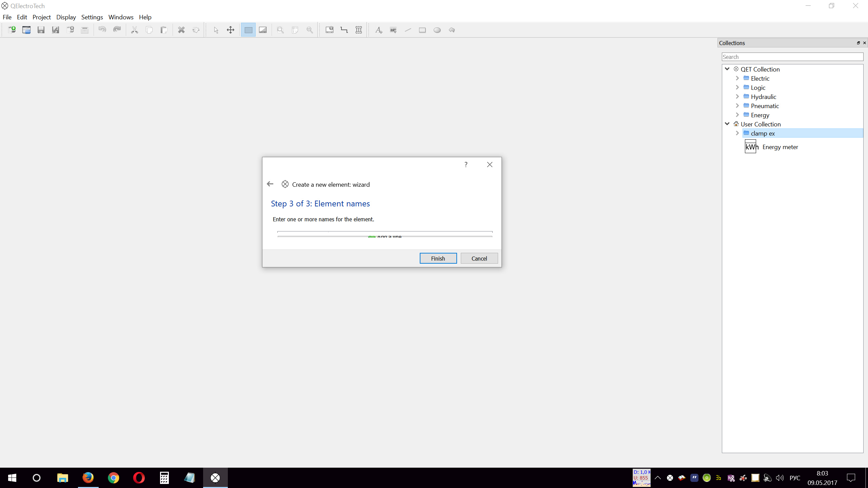Select the move/pan view mode icon
Viewport: 868px width, 488px height.
(231, 30)
